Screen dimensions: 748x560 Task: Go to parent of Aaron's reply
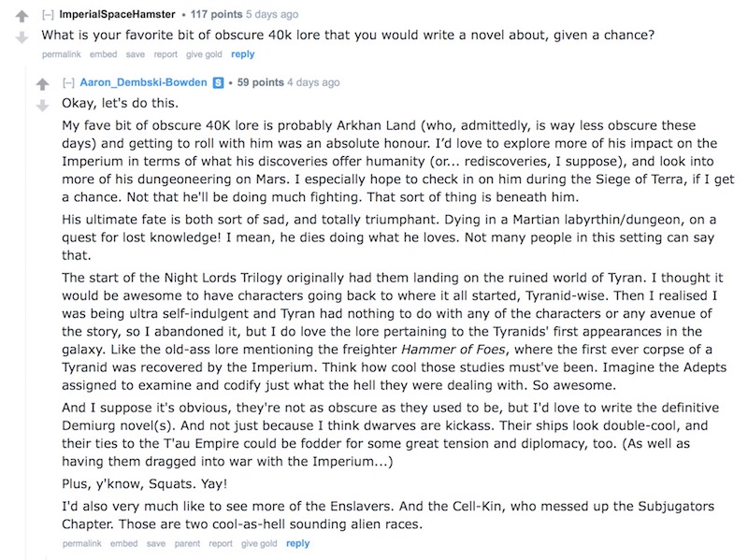pos(187,544)
